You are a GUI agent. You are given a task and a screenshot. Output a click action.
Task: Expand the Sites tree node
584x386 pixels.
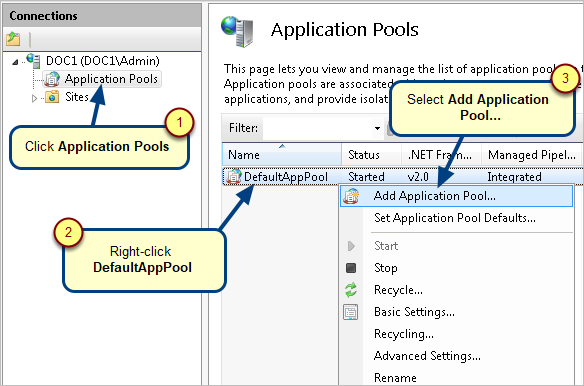pyautogui.click(x=34, y=98)
